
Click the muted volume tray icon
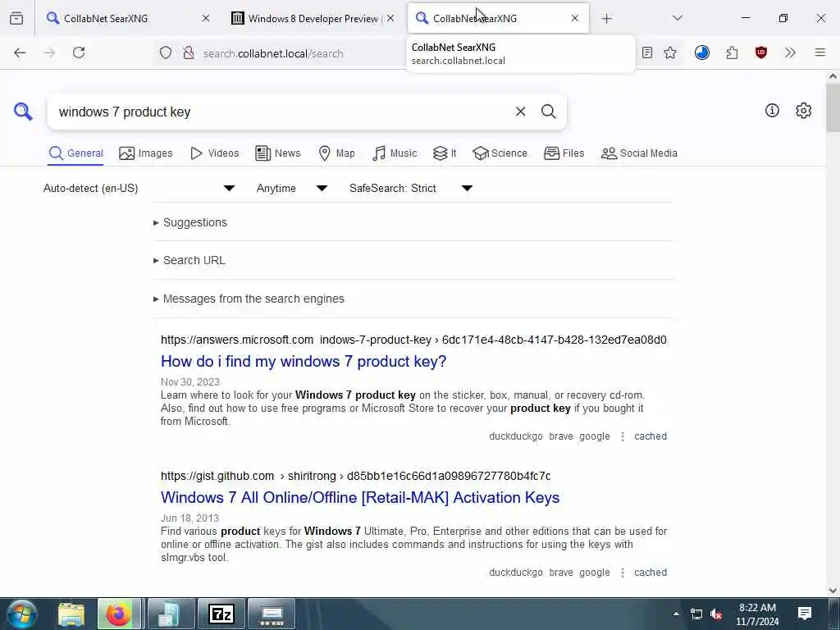[717, 614]
